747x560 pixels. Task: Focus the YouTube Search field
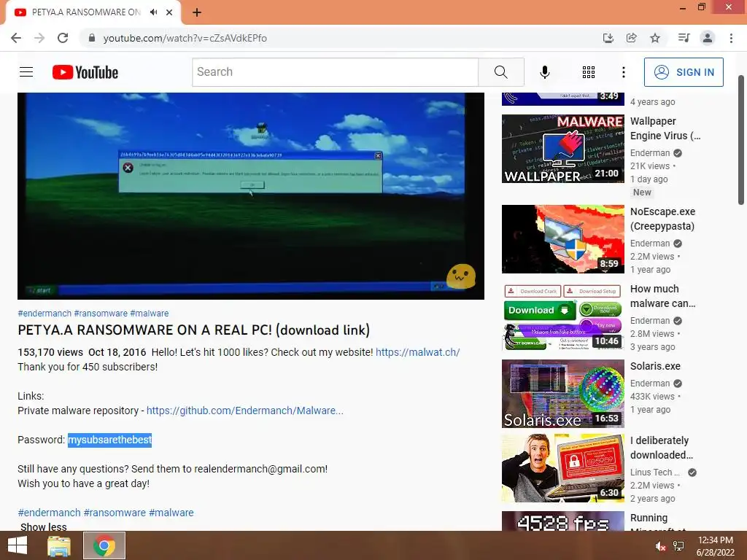pyautogui.click(x=335, y=72)
